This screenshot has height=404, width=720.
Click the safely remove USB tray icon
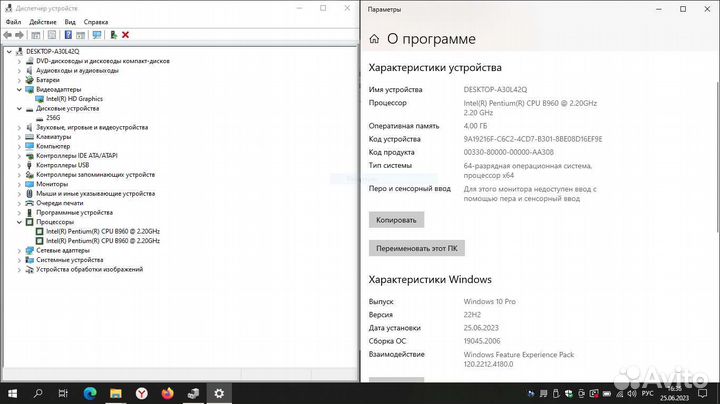(x=556, y=393)
